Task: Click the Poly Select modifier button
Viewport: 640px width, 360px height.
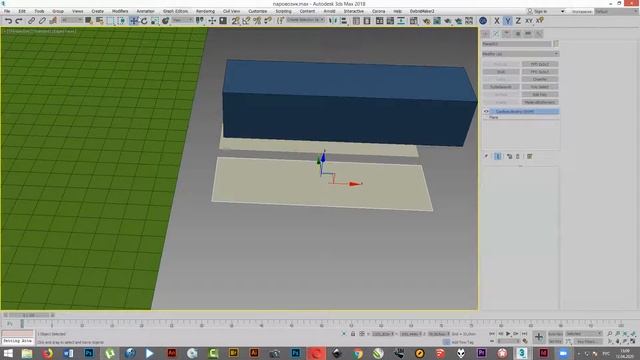Action: (x=540, y=87)
